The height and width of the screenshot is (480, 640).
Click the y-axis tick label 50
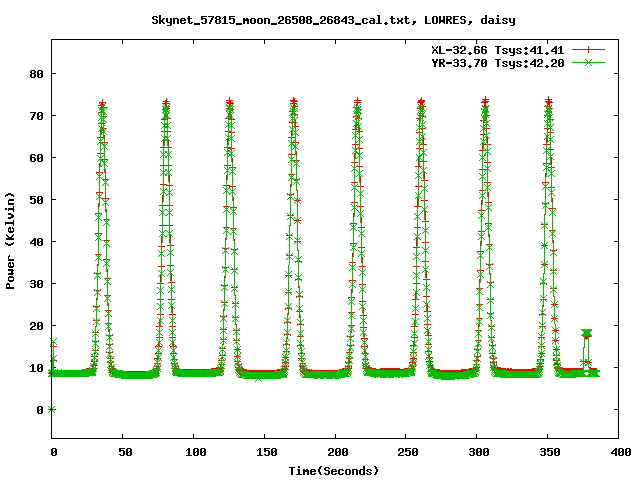[x=36, y=200]
